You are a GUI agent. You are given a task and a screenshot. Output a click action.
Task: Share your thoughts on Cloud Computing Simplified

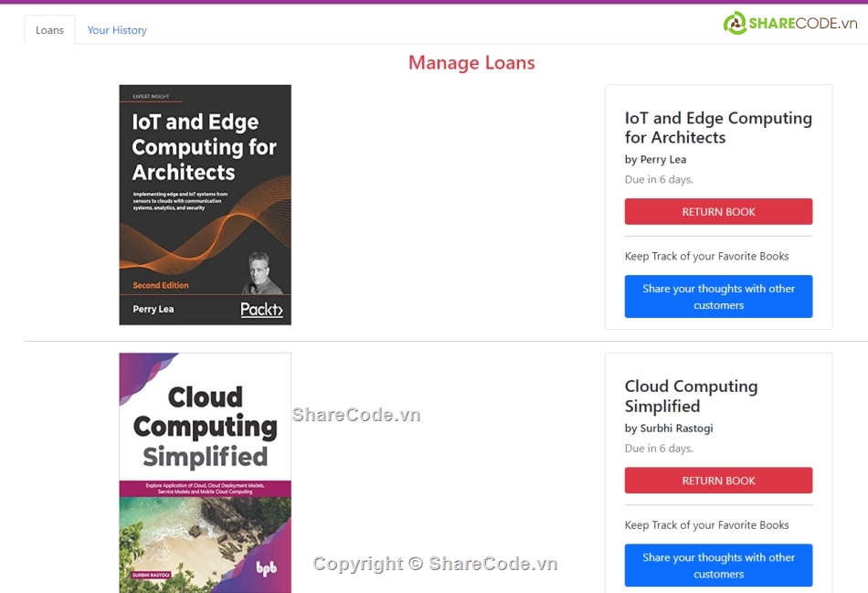pyautogui.click(x=718, y=566)
